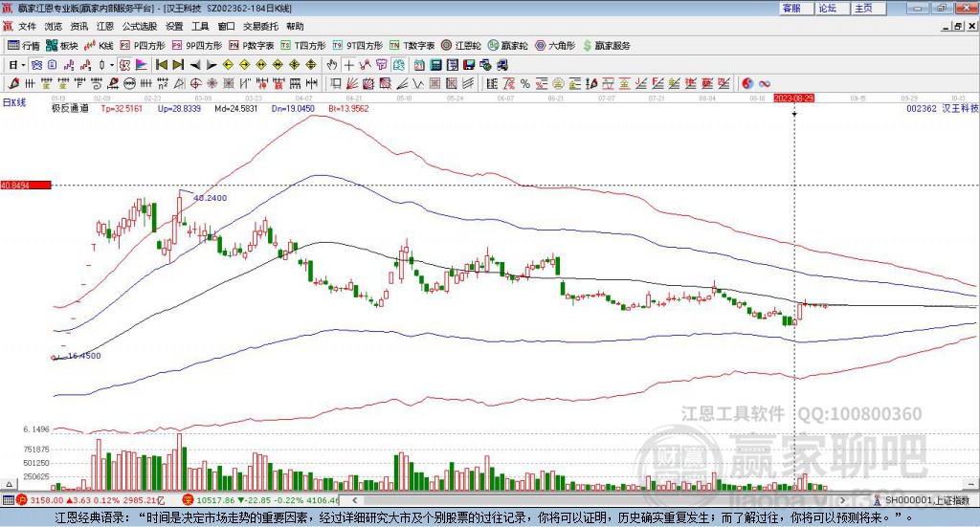Click the Tp=32.5161 indicator value

(122, 108)
